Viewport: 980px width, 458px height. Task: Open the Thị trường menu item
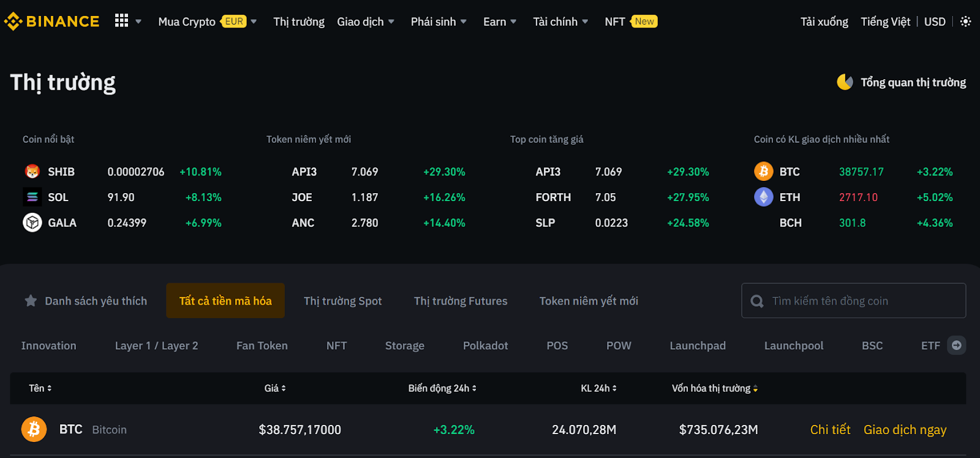299,21
